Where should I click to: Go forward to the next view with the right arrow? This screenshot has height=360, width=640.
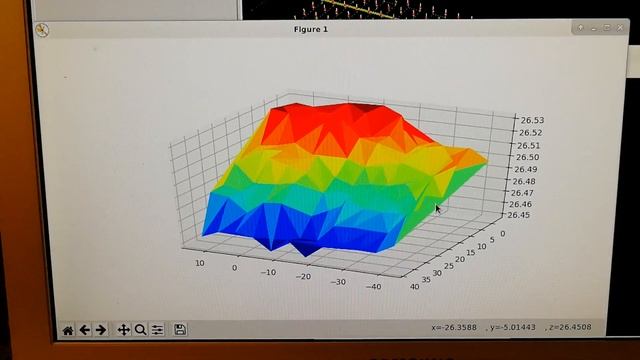100,330
